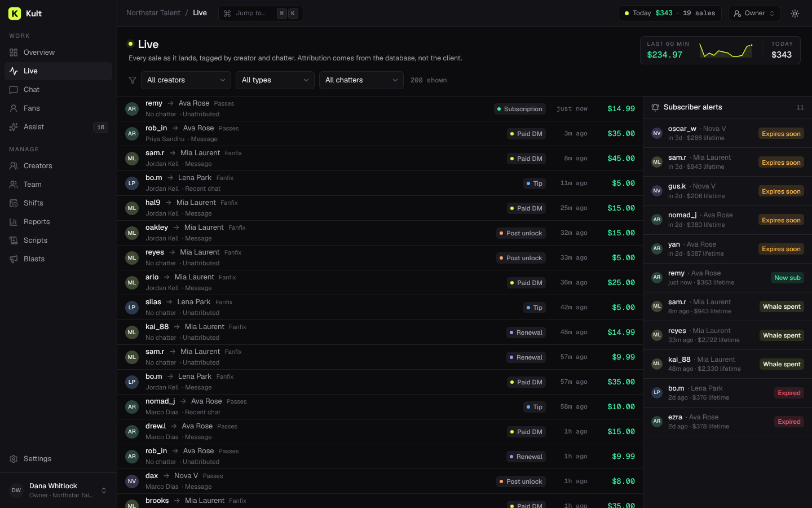Click the Team sidebar icon

[14, 185]
